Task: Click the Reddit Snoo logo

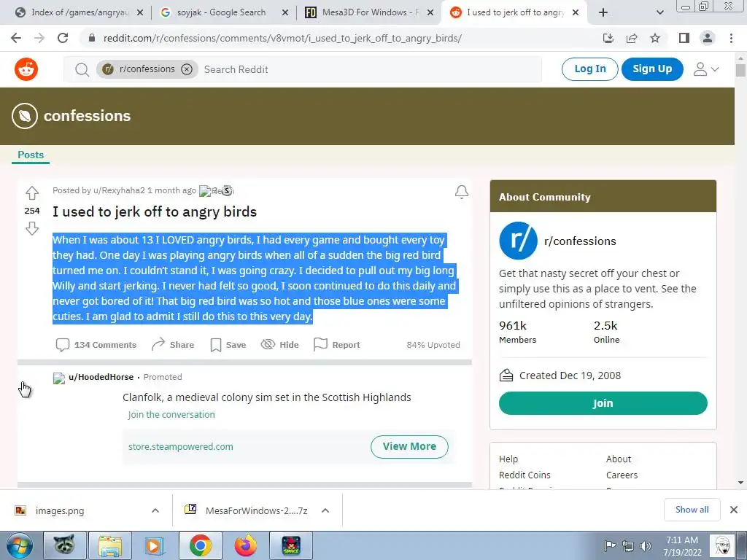Action: (x=26, y=69)
